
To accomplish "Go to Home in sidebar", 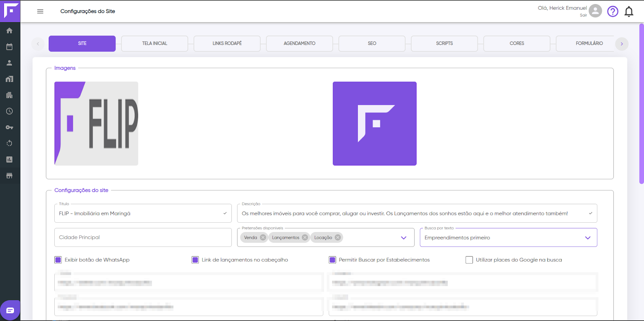I will point(9,31).
